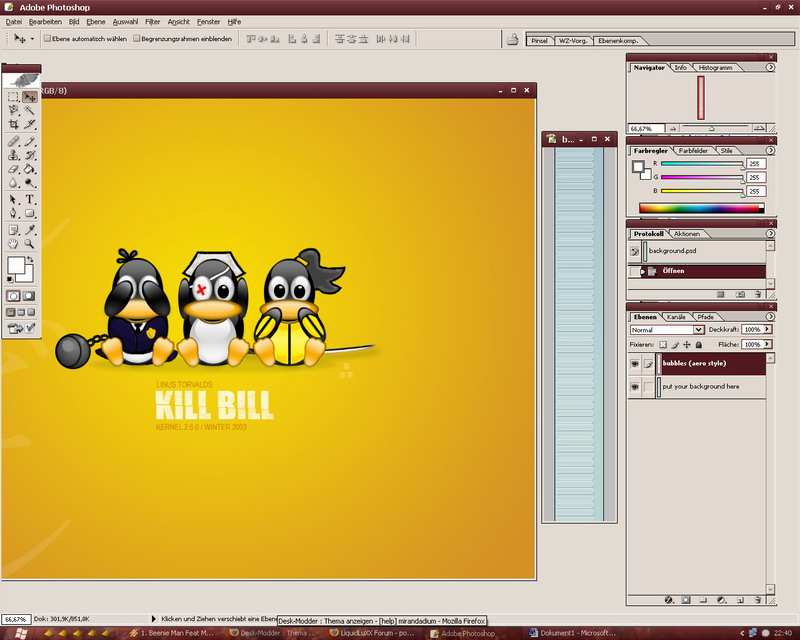
Task: Open the status bar document info arrow
Action: tap(154, 619)
